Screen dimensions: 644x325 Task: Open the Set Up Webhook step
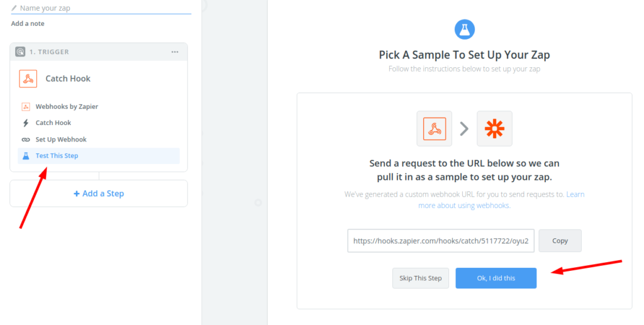(x=61, y=140)
